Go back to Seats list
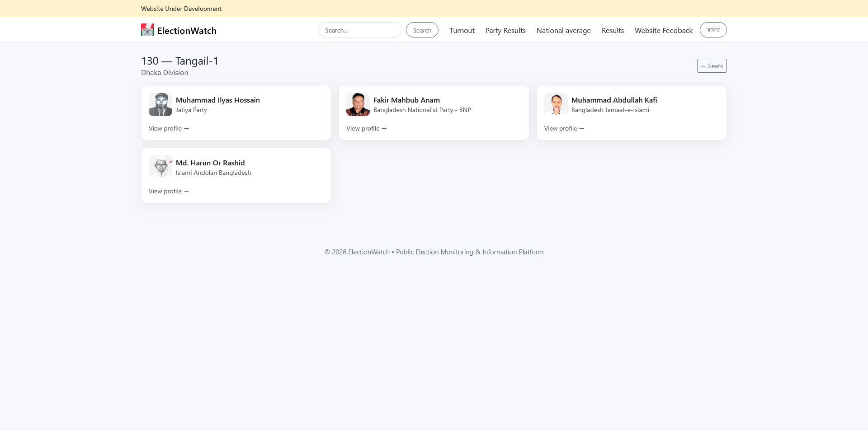The height and width of the screenshot is (431, 868). click(712, 66)
